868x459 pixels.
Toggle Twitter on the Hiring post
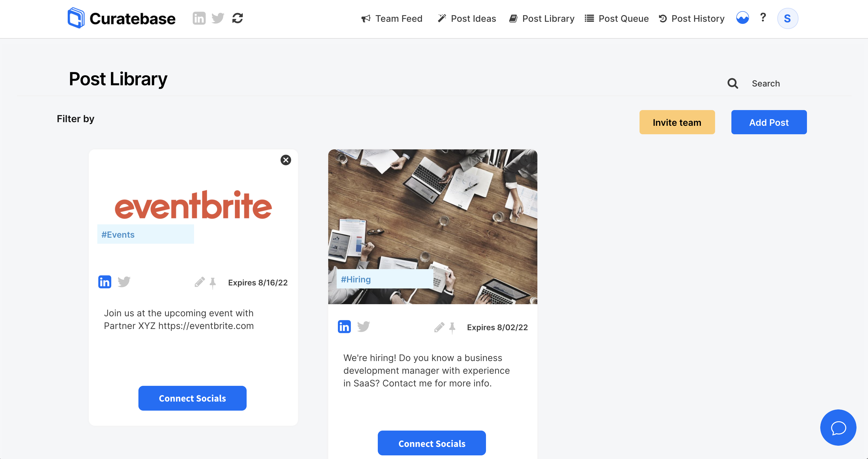coord(364,327)
